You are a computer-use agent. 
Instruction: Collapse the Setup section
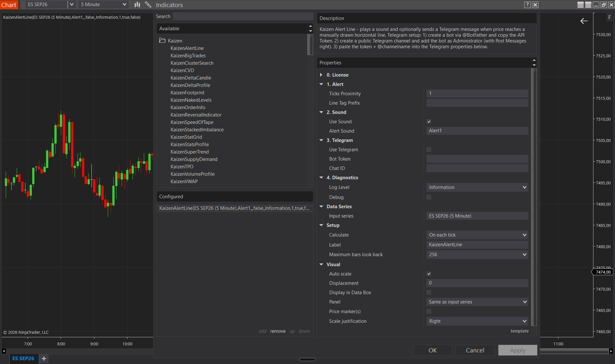tap(321, 225)
